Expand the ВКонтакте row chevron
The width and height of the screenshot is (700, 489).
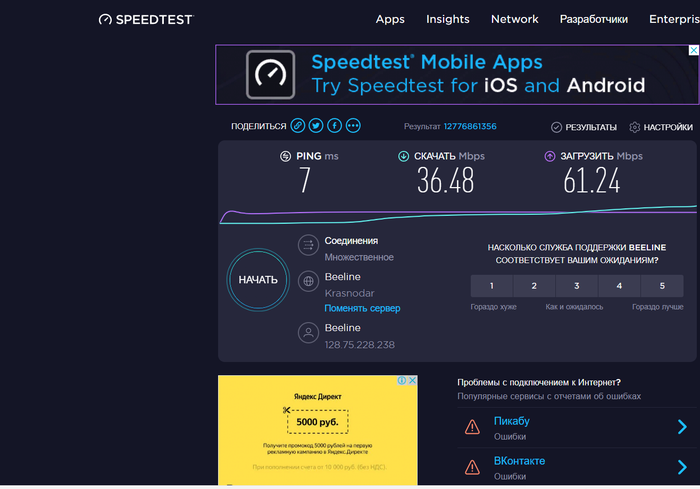682,467
